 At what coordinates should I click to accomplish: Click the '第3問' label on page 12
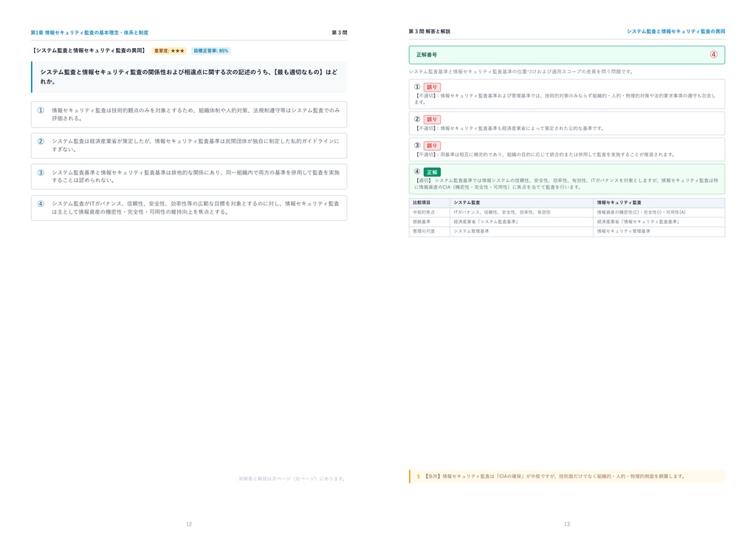340,33
